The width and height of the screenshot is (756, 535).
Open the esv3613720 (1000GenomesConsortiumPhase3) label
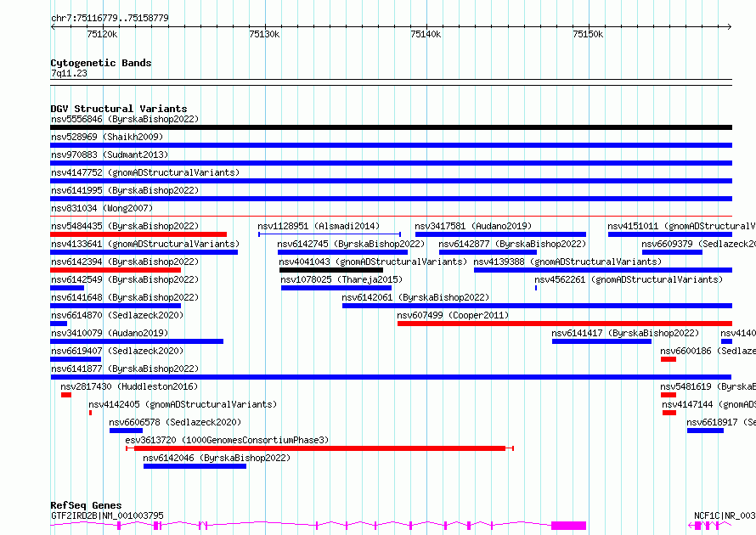click(x=227, y=440)
